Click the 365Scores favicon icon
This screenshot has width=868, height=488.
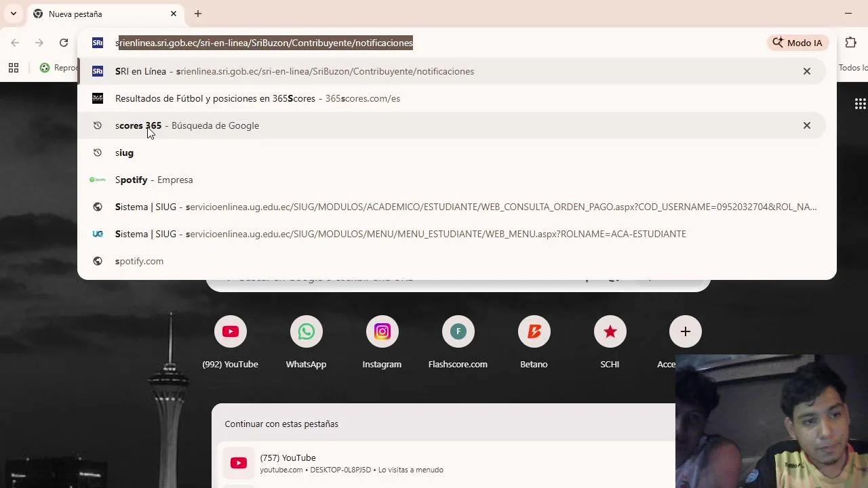click(98, 98)
